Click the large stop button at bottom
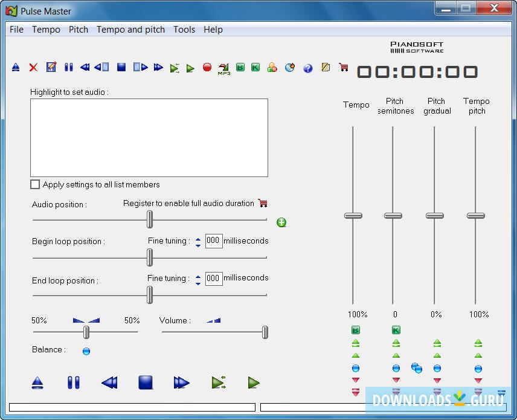The image size is (517, 420). tap(146, 383)
